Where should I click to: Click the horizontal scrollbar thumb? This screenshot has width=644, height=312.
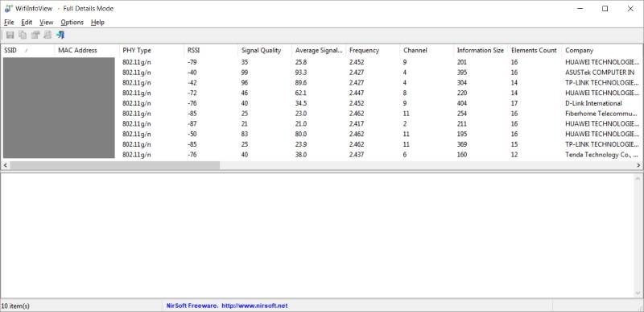tap(114, 165)
